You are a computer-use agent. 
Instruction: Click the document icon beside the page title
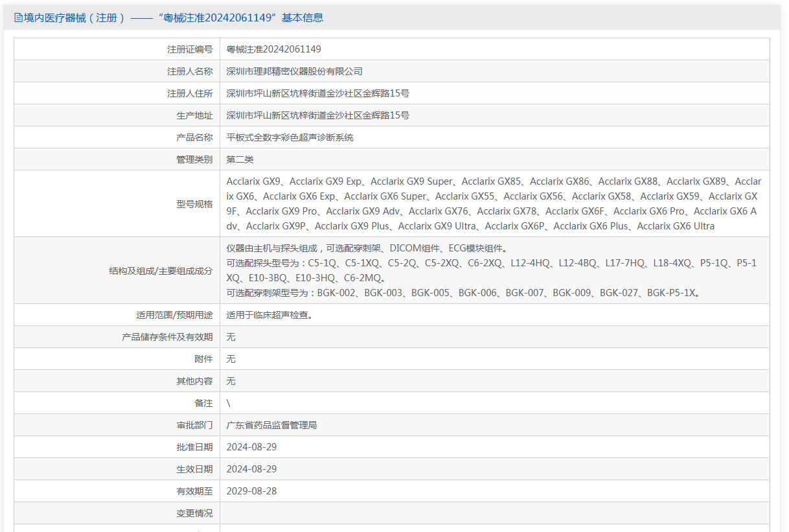point(18,18)
